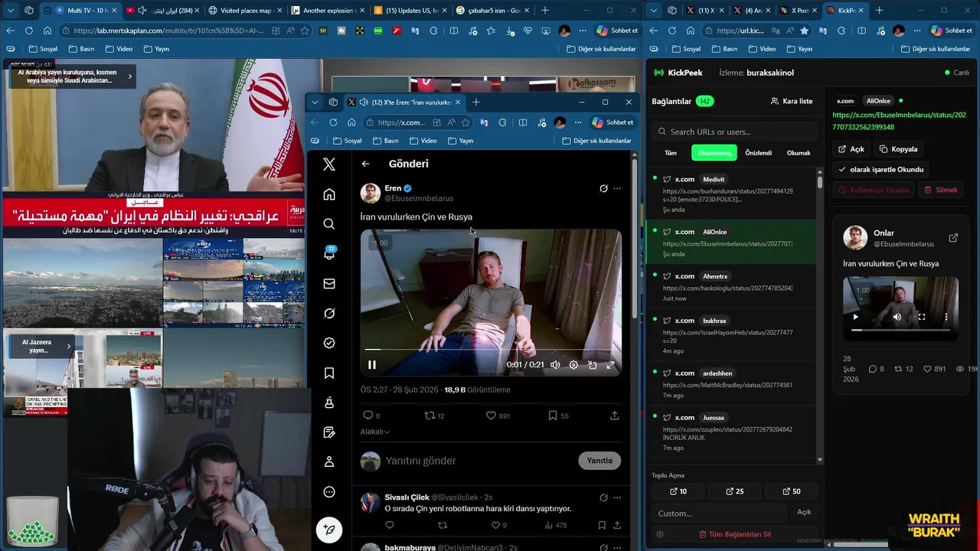
Task: Click the Kopyala copy button
Action: pyautogui.click(x=898, y=149)
